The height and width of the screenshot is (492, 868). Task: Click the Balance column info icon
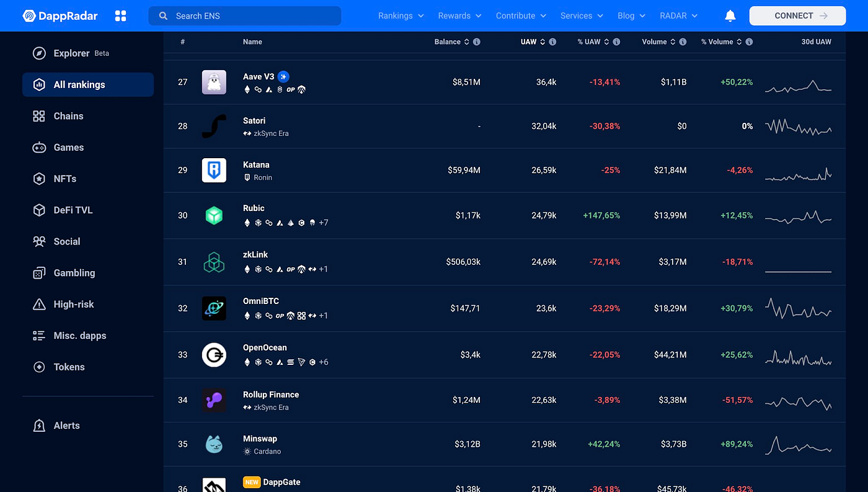477,42
